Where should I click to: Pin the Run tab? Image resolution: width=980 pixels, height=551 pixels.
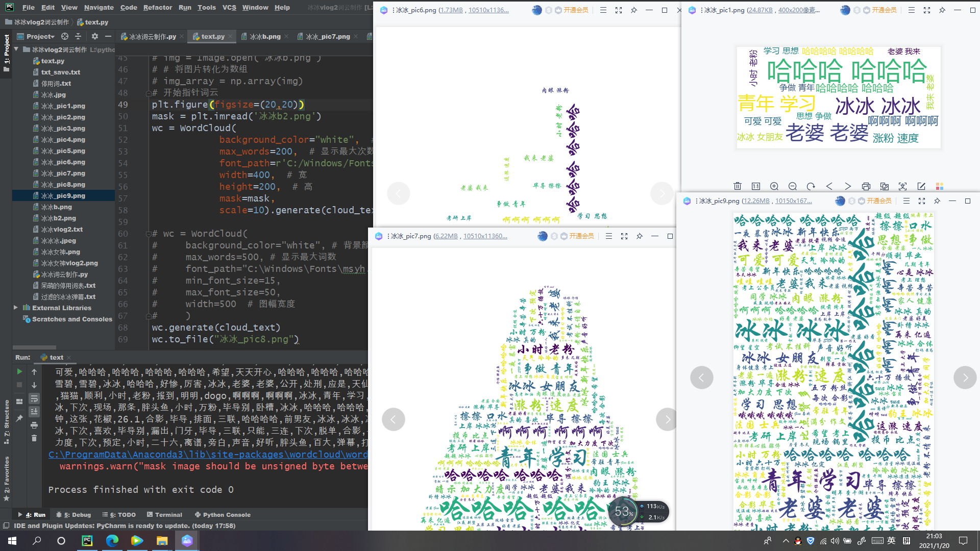click(19, 418)
